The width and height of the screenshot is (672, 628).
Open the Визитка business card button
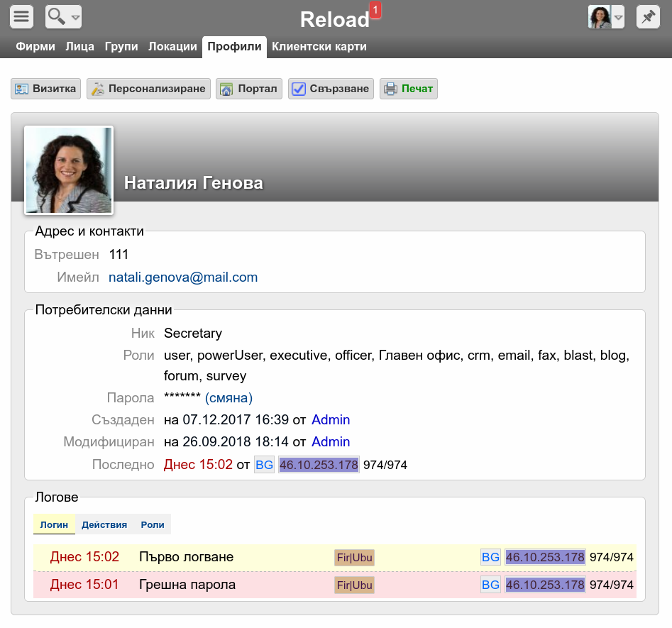45,89
